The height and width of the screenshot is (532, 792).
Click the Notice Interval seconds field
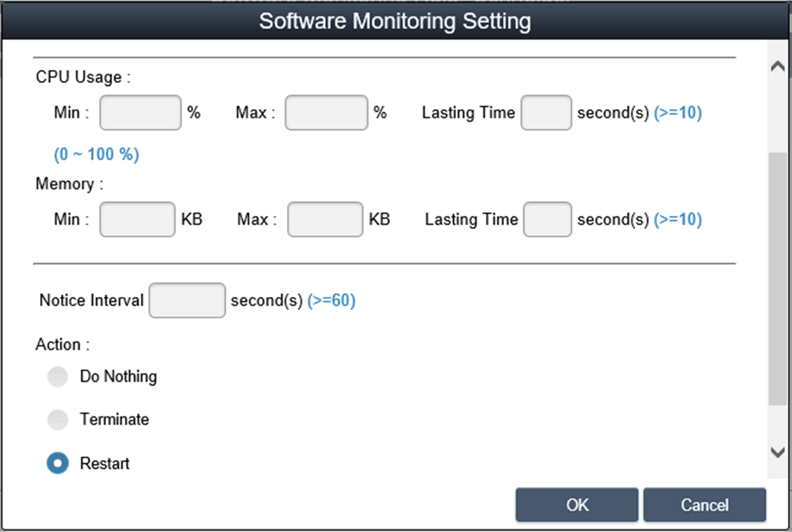tap(187, 300)
